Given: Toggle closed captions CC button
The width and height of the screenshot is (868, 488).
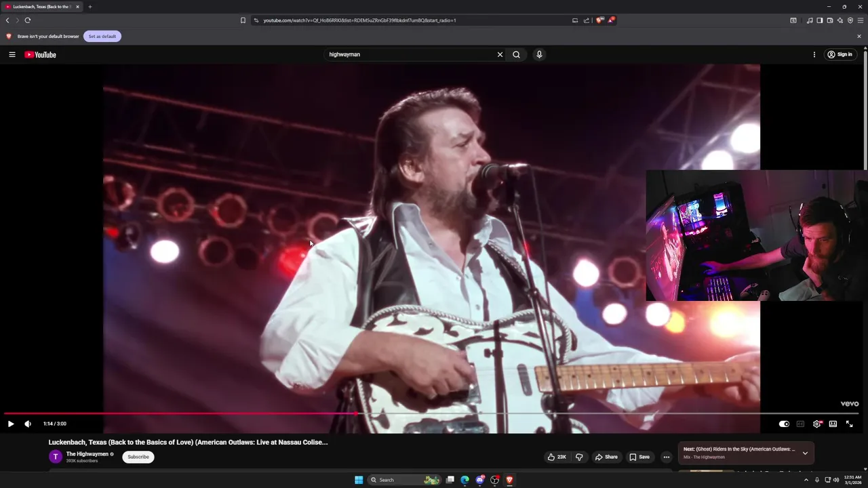Looking at the screenshot, I should point(800,424).
